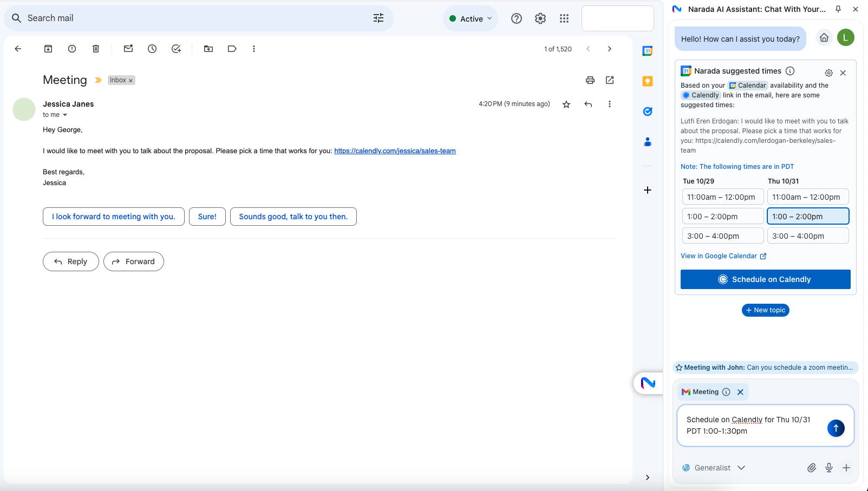Click the Narada floating launcher tab
The width and height of the screenshot is (868, 491).
pyautogui.click(x=648, y=383)
